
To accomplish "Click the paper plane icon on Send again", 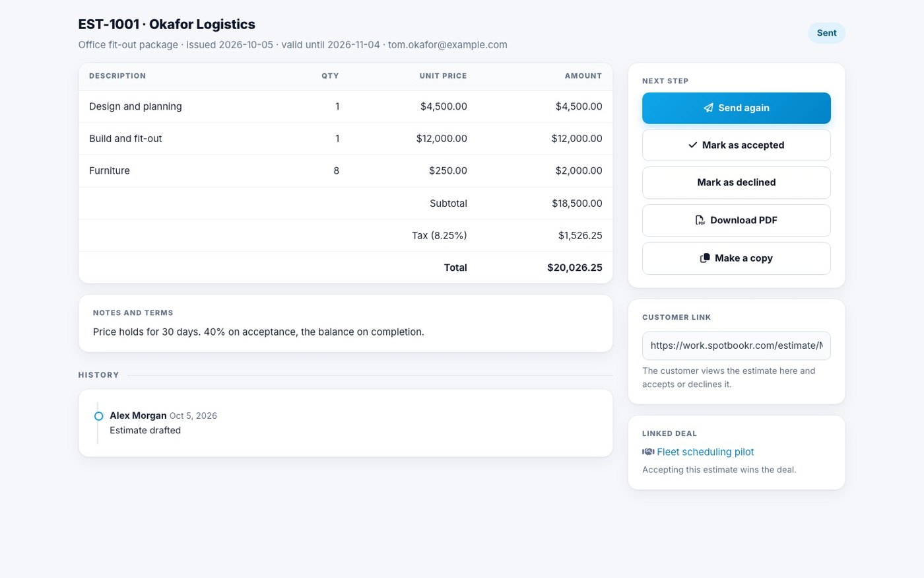I will coord(708,108).
